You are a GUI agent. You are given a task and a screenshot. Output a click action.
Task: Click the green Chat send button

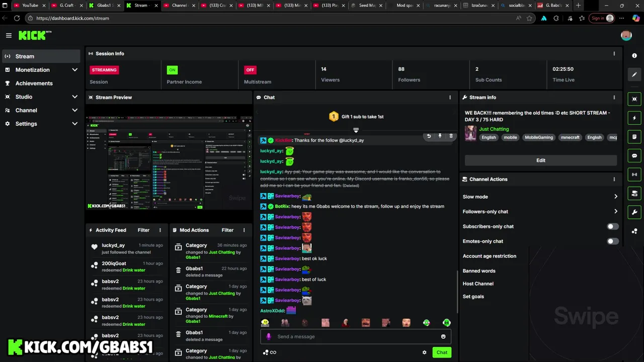tap(442, 352)
